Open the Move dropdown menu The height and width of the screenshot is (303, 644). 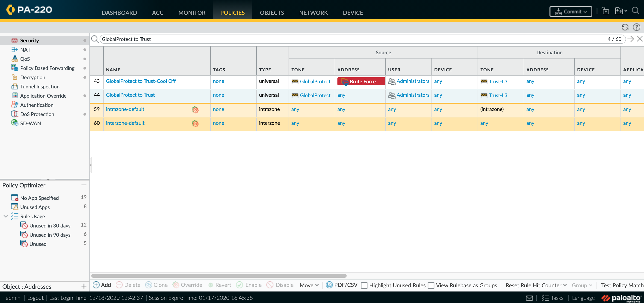pyautogui.click(x=308, y=285)
